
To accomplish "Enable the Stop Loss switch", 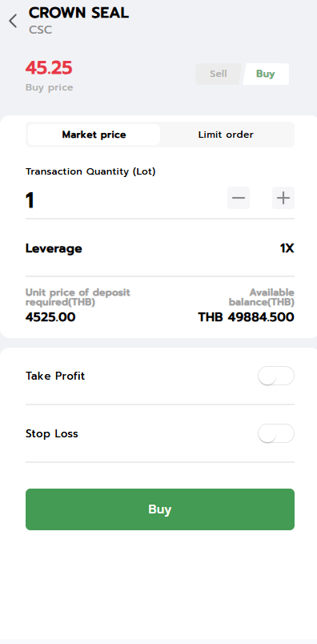I will pyautogui.click(x=276, y=433).
